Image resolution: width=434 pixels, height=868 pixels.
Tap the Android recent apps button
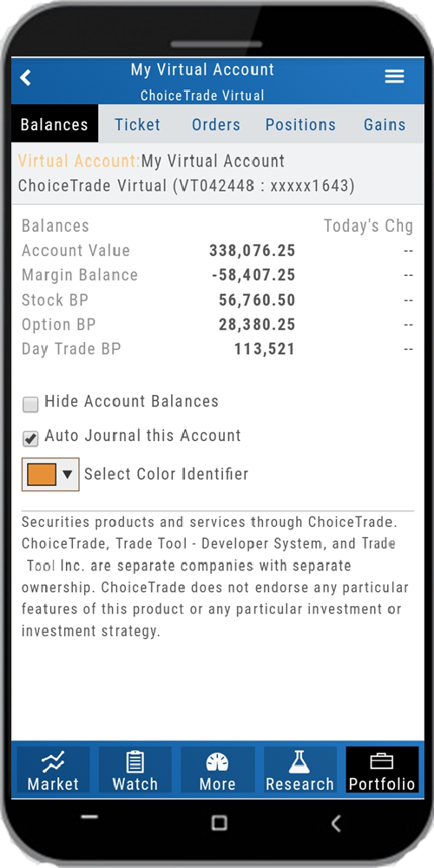(89, 817)
